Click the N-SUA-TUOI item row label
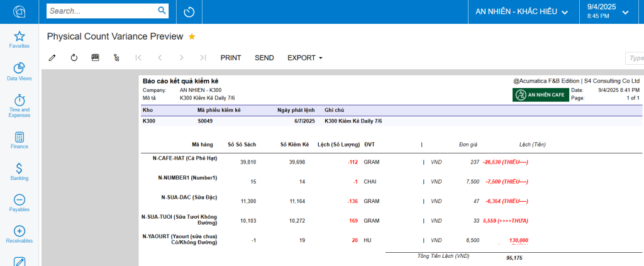The height and width of the screenshot is (266, 644). point(179,219)
